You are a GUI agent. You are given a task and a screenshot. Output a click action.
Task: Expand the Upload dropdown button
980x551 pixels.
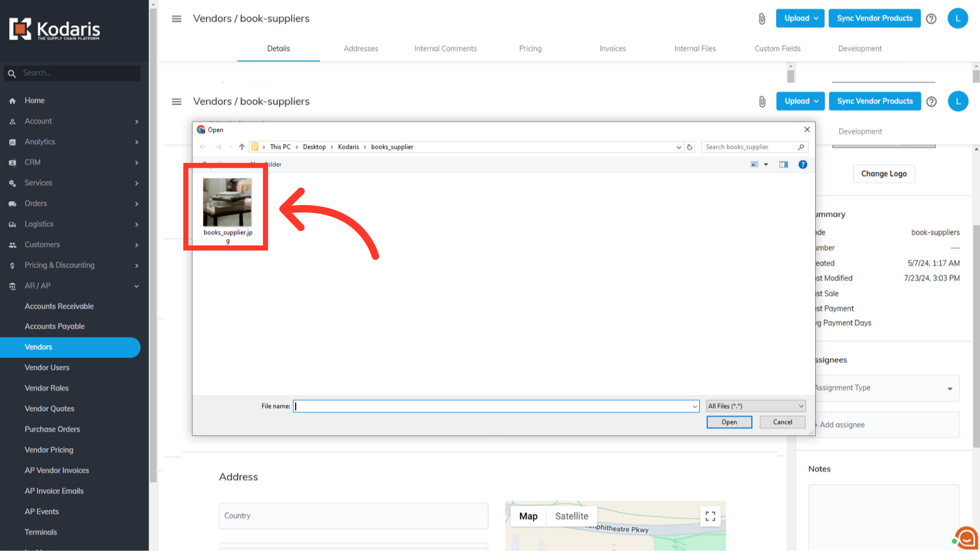point(800,18)
